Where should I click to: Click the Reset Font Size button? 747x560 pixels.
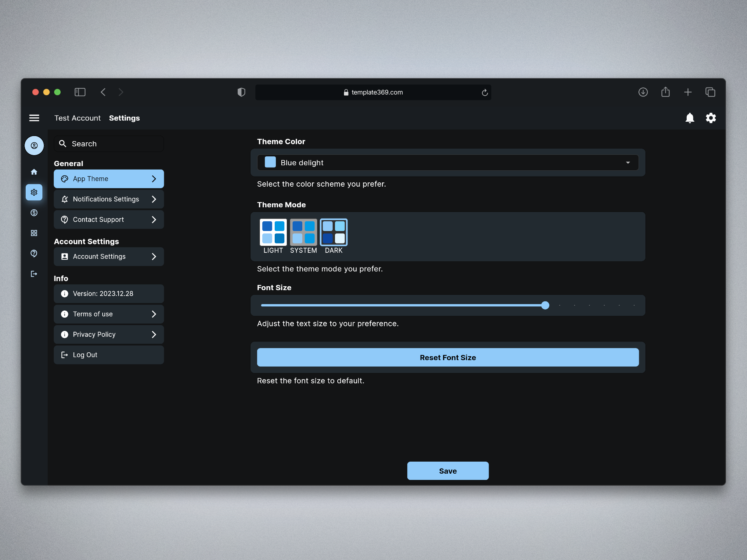(448, 357)
